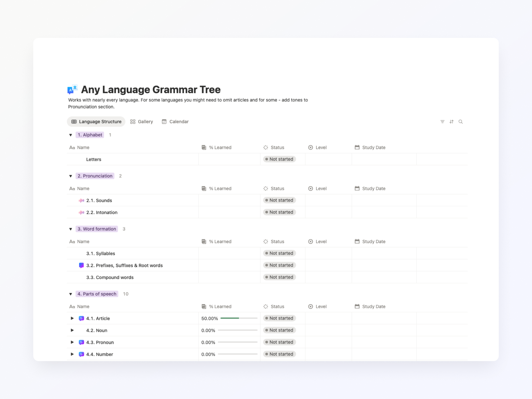The image size is (532, 399).
Task: Click Level column header in Word formation group
Action: [x=318, y=242]
